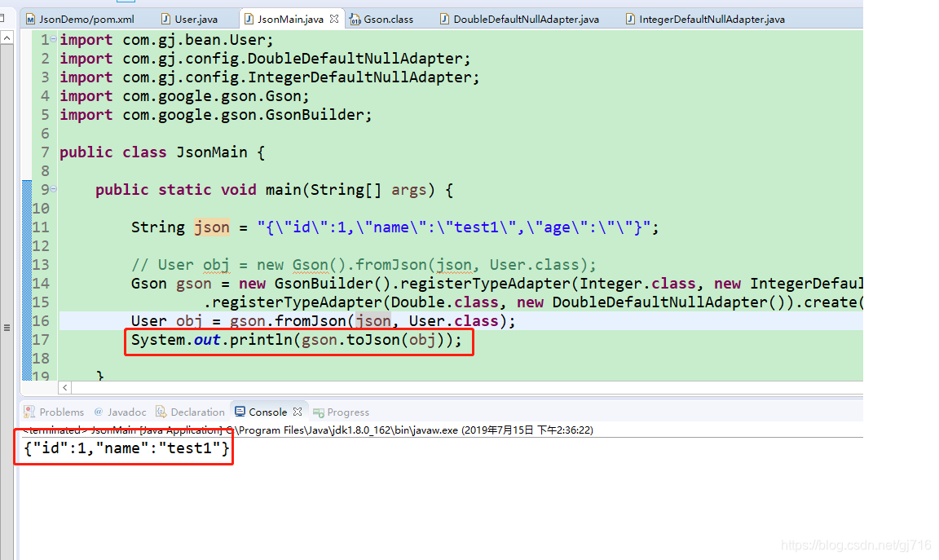
Task: Click the Java icon on DoubleDefaultNullAdapter.java tab
Action: 444,20
